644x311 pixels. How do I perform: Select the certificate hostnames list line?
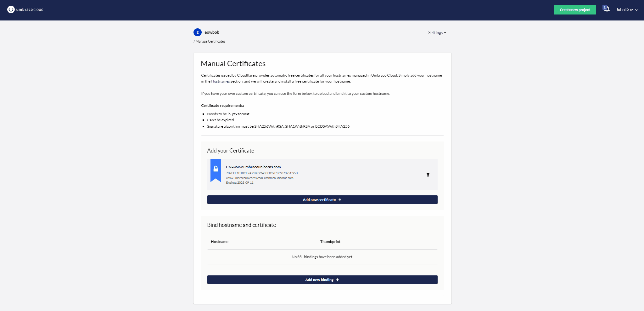click(x=260, y=178)
